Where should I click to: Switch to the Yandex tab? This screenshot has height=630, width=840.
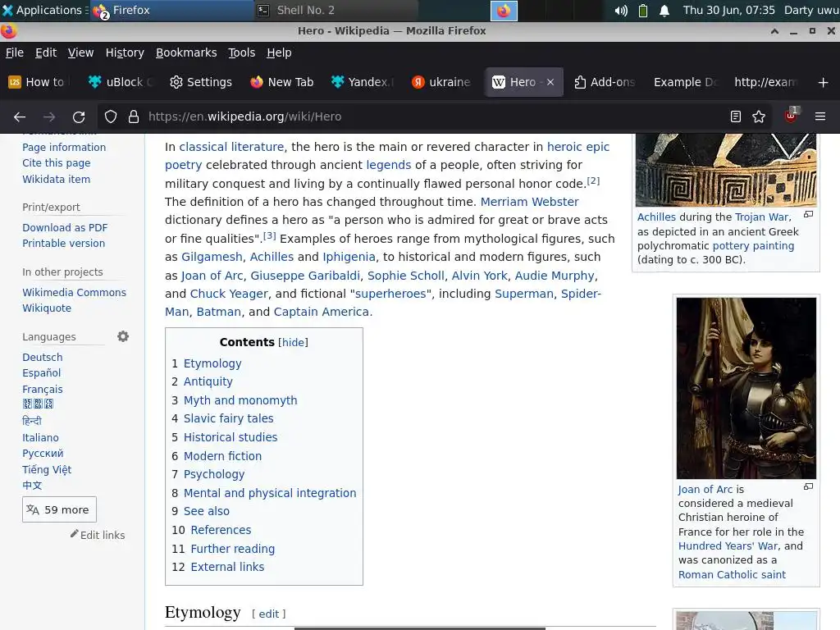point(363,83)
